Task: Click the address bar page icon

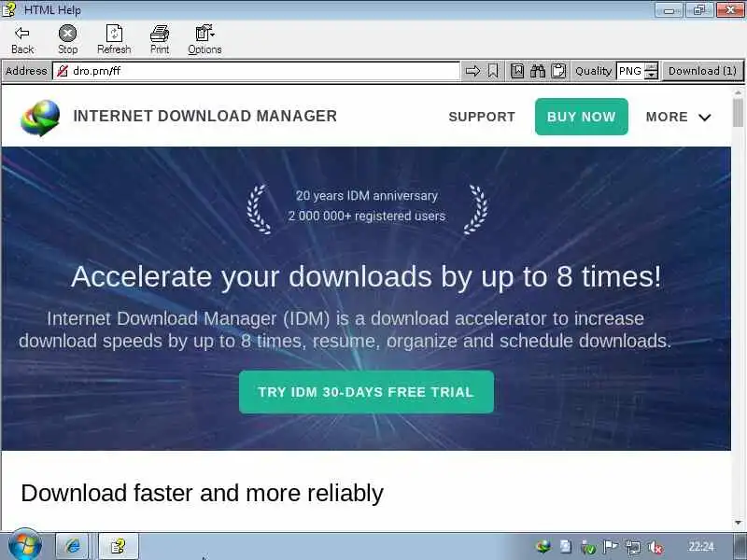Action: pyautogui.click(x=62, y=71)
